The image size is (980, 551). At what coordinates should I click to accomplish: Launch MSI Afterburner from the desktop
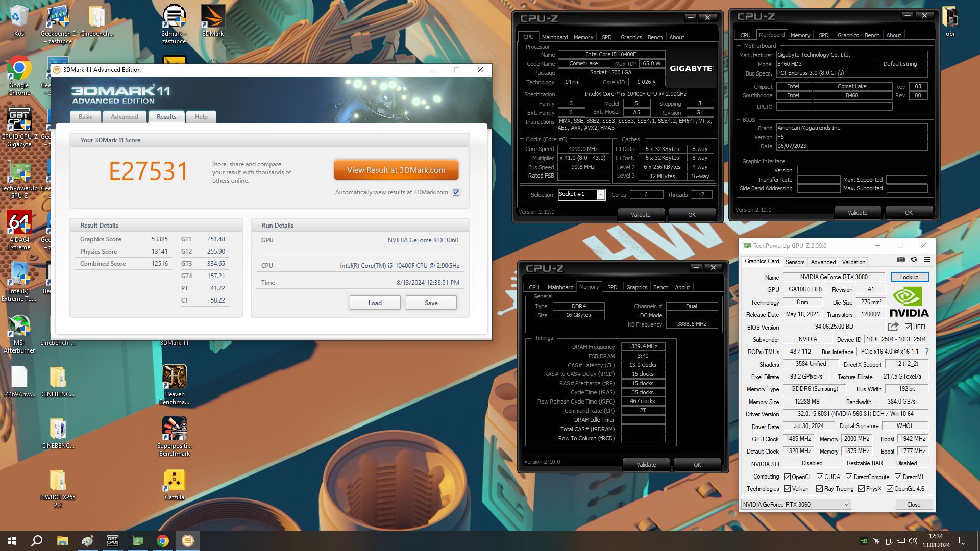[19, 334]
